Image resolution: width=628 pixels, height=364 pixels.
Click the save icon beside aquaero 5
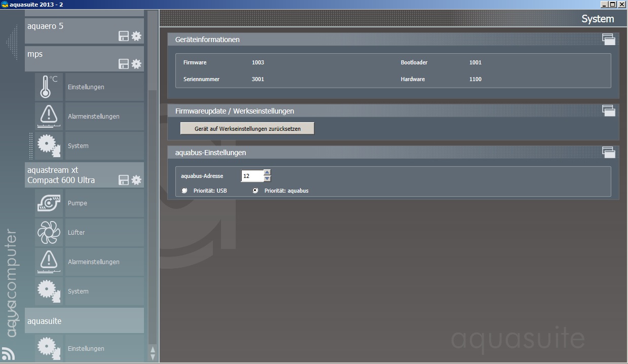[x=123, y=36]
